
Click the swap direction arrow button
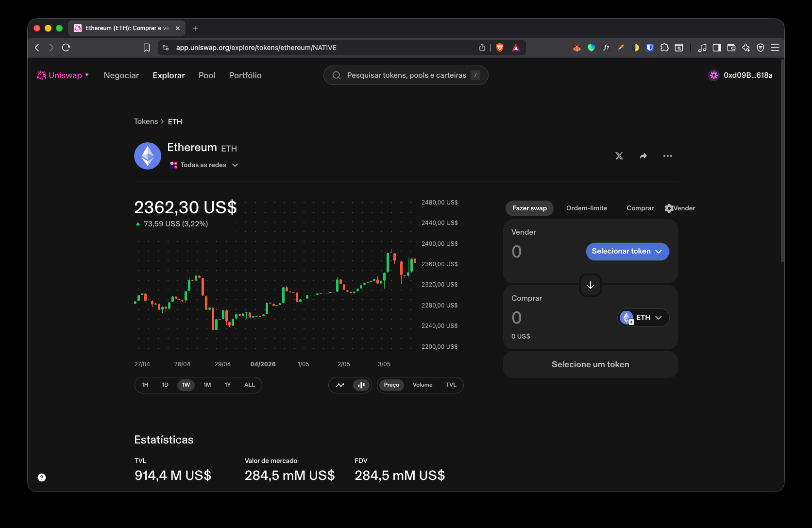pyautogui.click(x=591, y=285)
